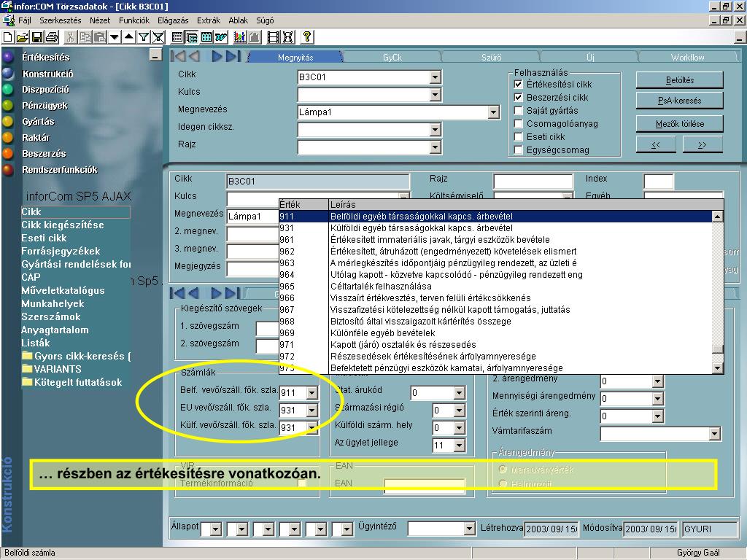Click the account list scrollbar down arrow
747x560 pixels.
(x=718, y=368)
